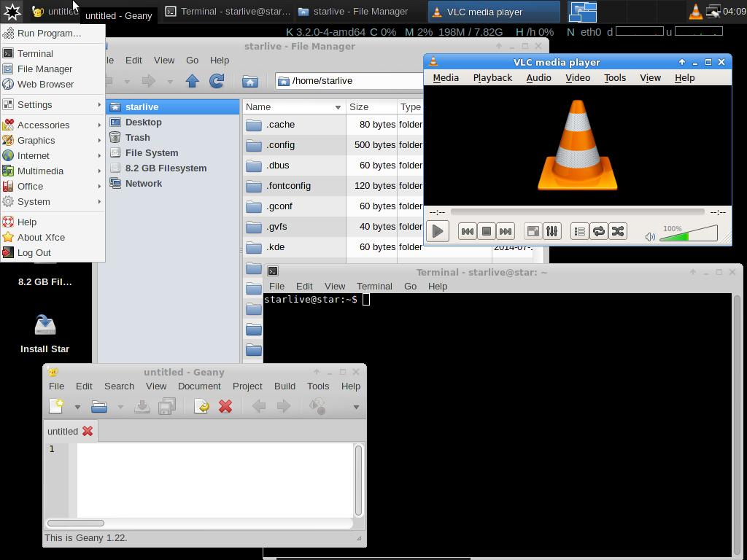Set VLC volume slider level
The width and height of the screenshot is (747, 560).
[689, 233]
